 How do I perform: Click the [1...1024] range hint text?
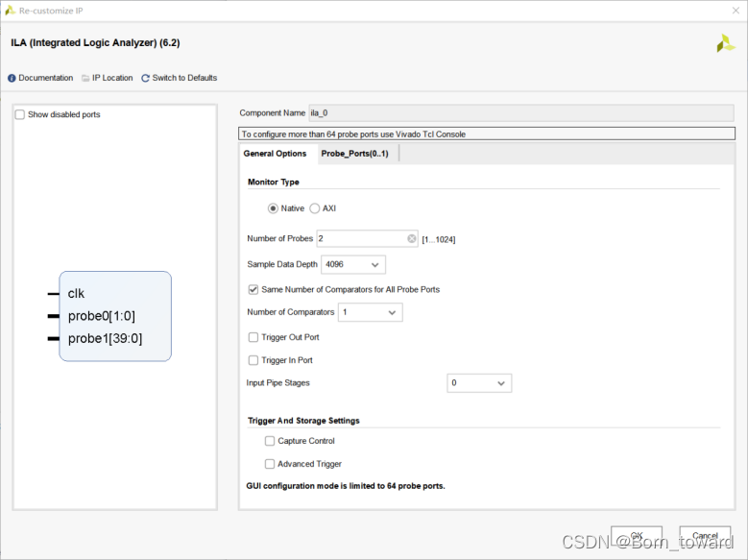(439, 240)
